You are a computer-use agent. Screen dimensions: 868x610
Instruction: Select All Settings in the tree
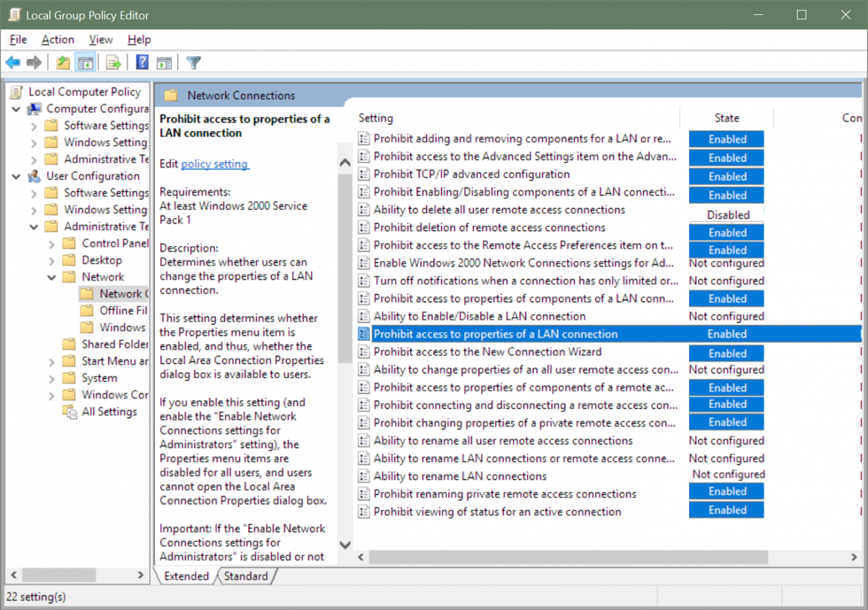click(109, 411)
